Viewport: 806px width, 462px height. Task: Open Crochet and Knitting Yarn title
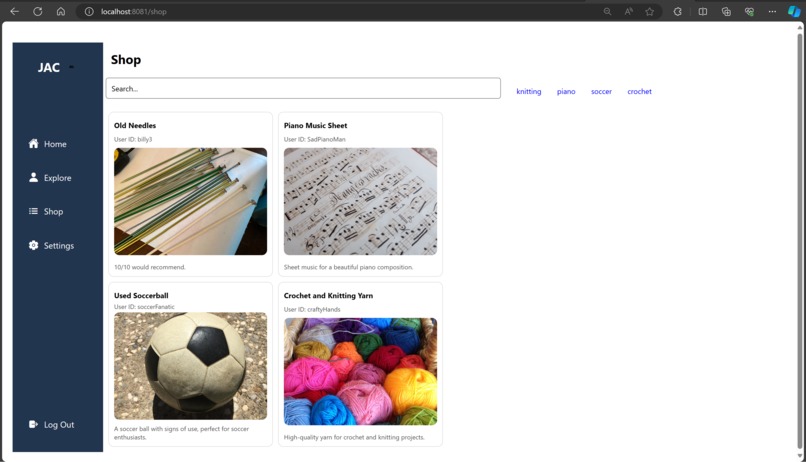tap(328, 295)
